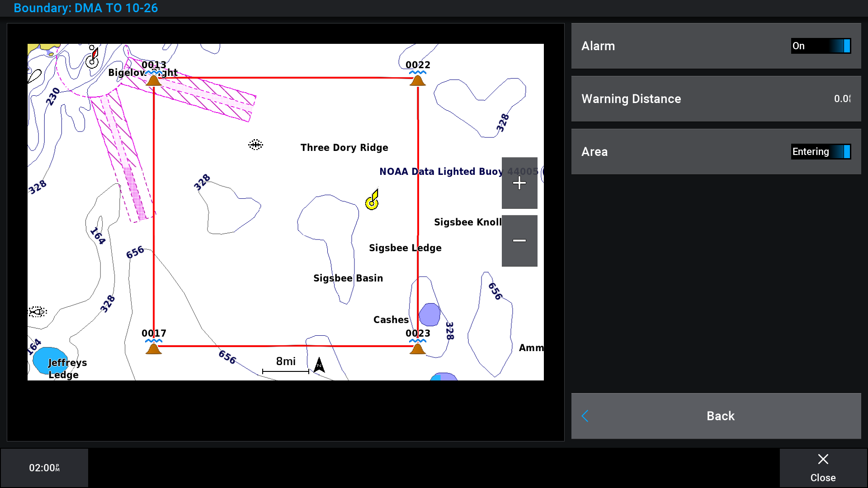Select boundary waypoint 0023 marker

point(418,347)
